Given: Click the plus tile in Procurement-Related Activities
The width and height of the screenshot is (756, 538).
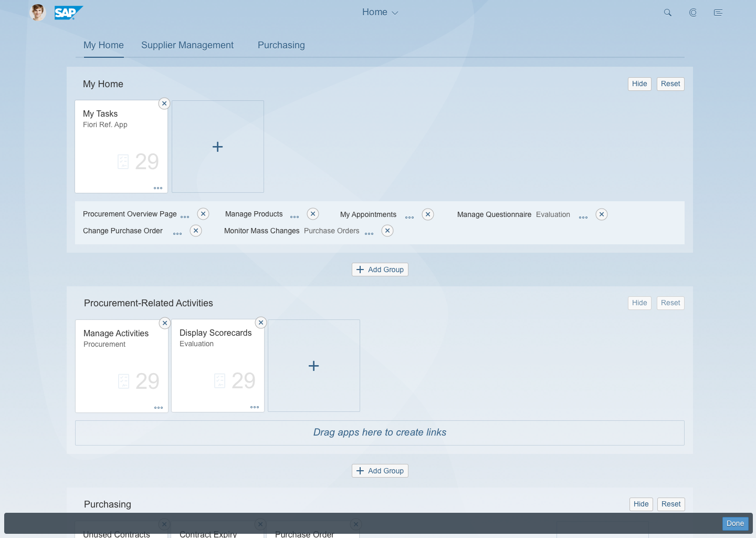Looking at the screenshot, I should (313, 365).
